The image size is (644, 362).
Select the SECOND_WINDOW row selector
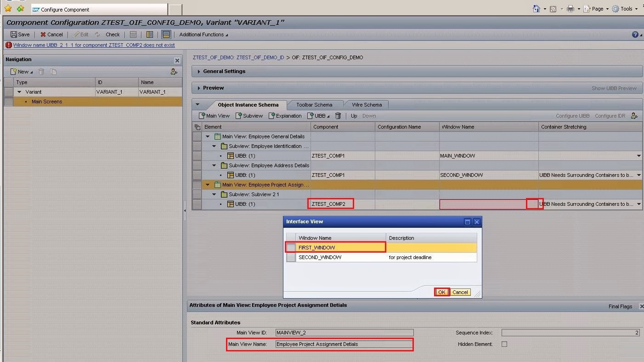tap(291, 258)
